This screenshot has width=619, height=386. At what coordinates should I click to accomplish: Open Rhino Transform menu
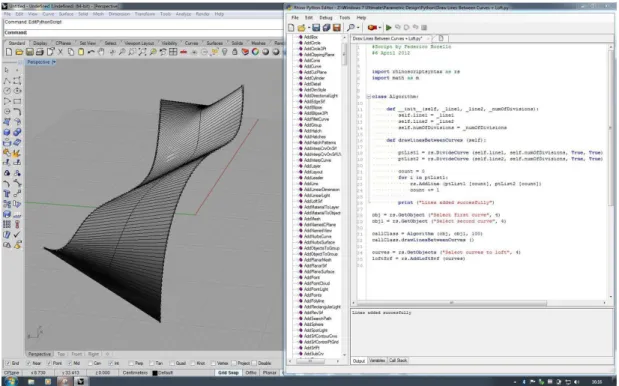145,14
